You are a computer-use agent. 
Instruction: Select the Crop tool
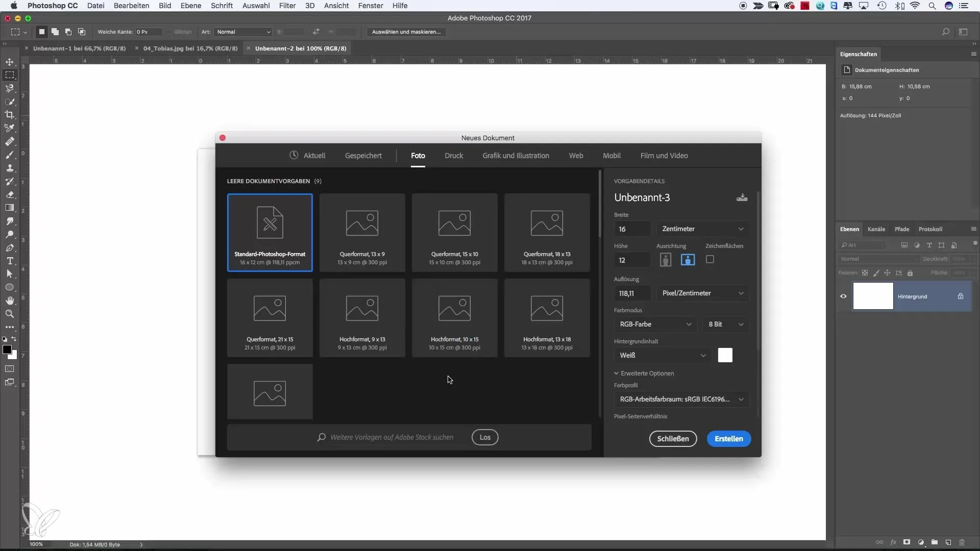[x=10, y=115]
